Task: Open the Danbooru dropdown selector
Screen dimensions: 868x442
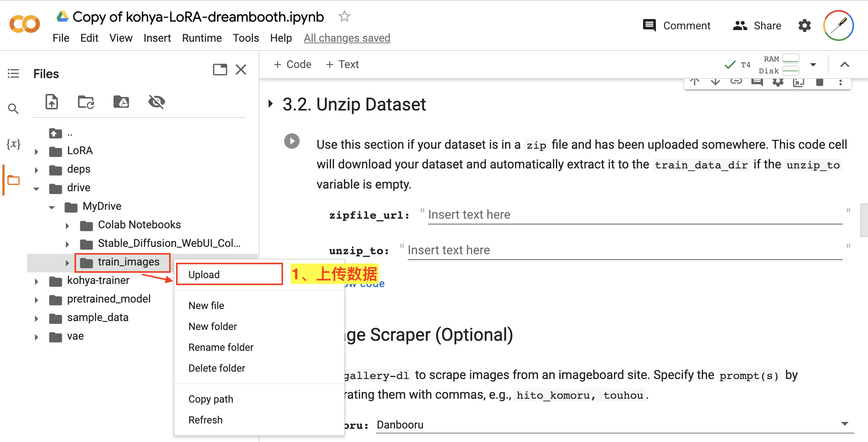Action: (x=846, y=424)
